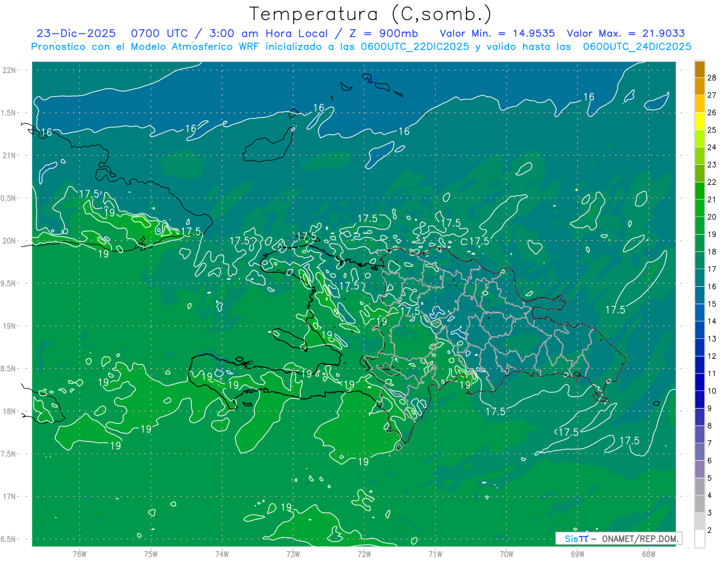Select the gray colorbar swatch between 3 and 4
This screenshot has height=562, width=728.
(x=699, y=504)
